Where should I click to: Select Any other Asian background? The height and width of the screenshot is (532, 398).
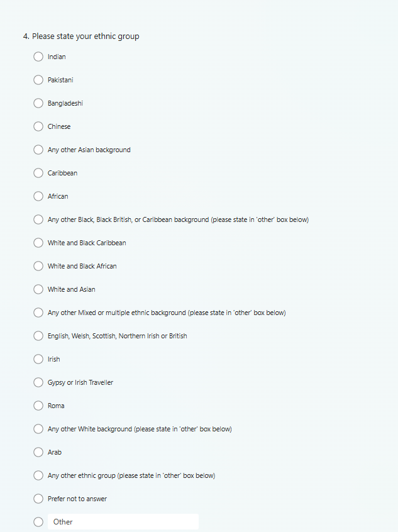(38, 150)
